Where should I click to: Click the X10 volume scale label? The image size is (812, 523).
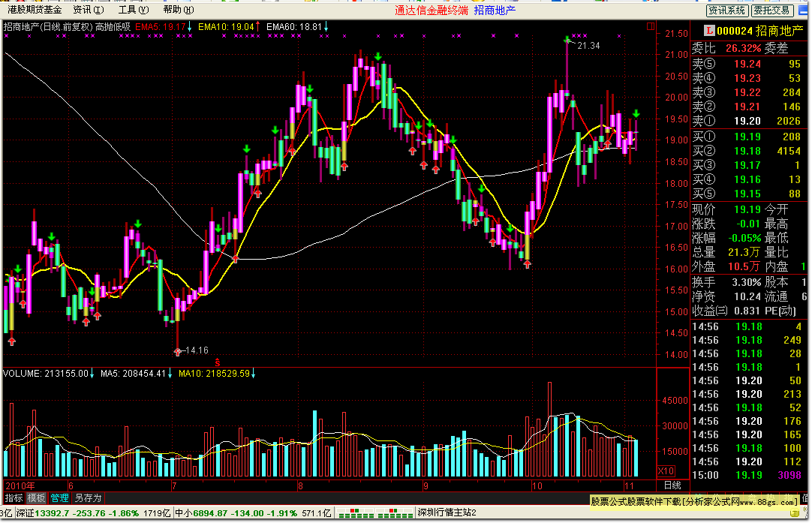(x=666, y=471)
